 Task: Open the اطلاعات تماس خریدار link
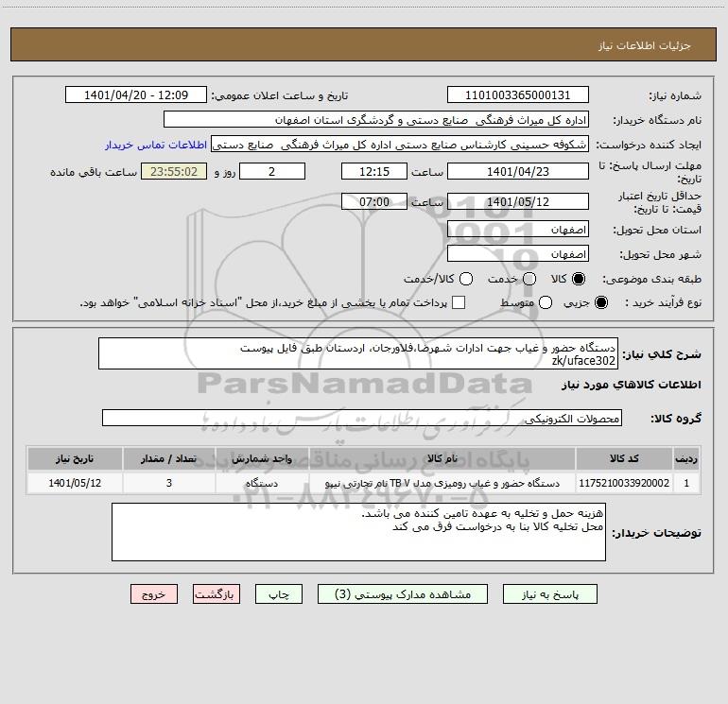[156, 145]
